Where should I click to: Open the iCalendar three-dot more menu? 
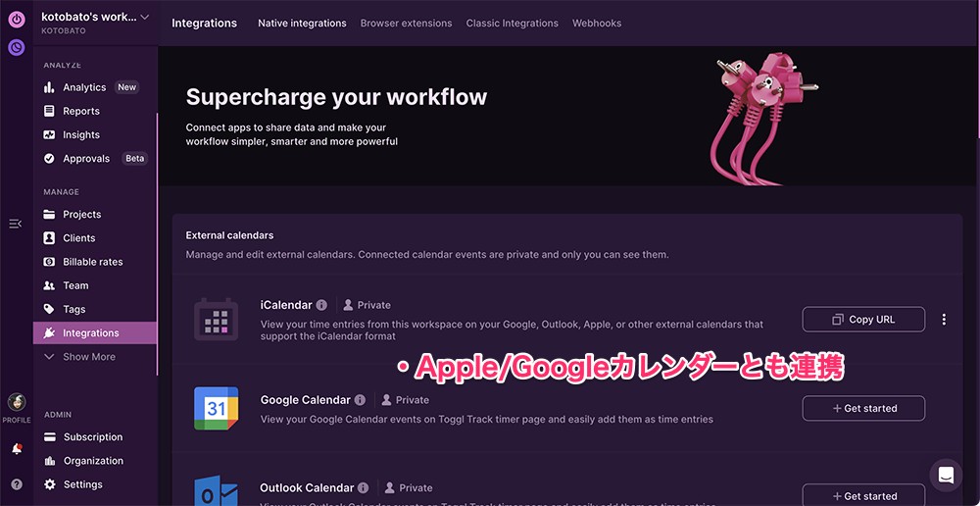pos(944,319)
